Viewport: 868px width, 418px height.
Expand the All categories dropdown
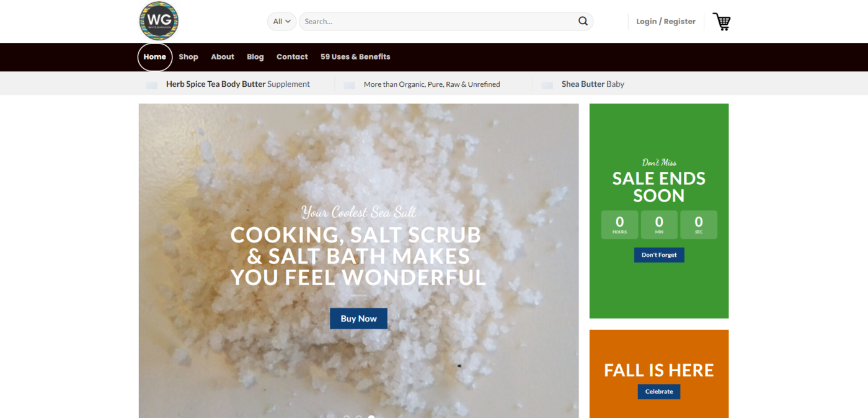[281, 22]
